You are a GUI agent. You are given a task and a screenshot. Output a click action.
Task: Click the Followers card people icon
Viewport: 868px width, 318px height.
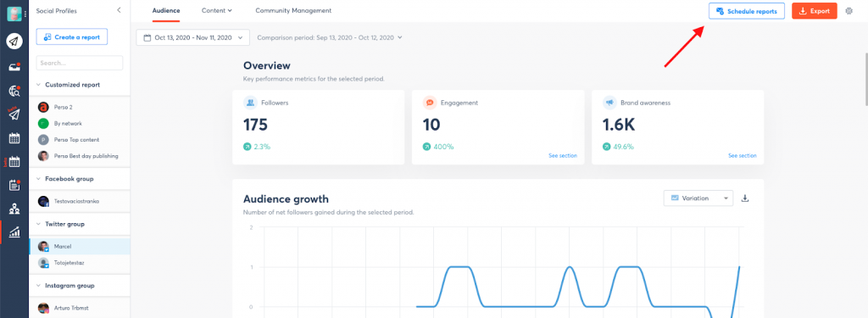pos(250,103)
